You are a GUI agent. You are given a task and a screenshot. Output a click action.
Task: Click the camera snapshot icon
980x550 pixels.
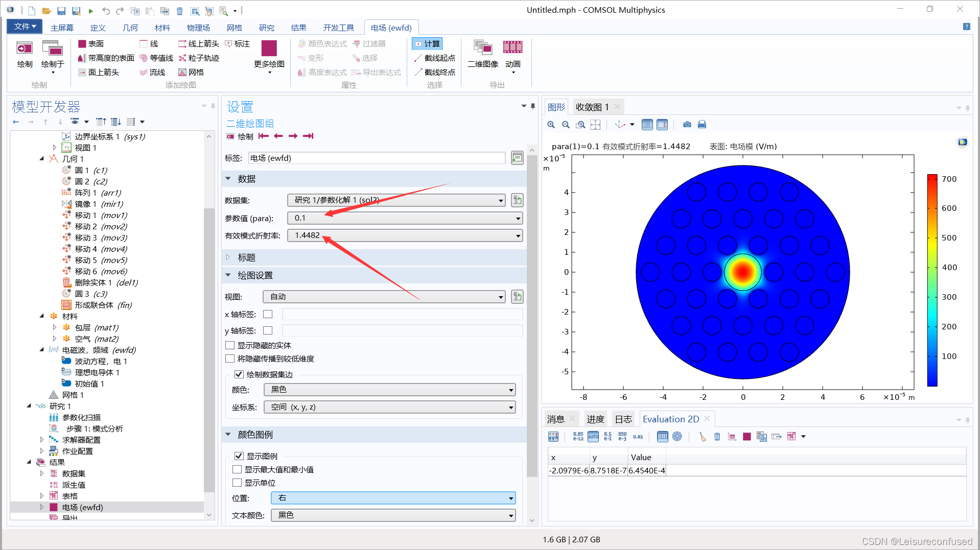point(687,125)
